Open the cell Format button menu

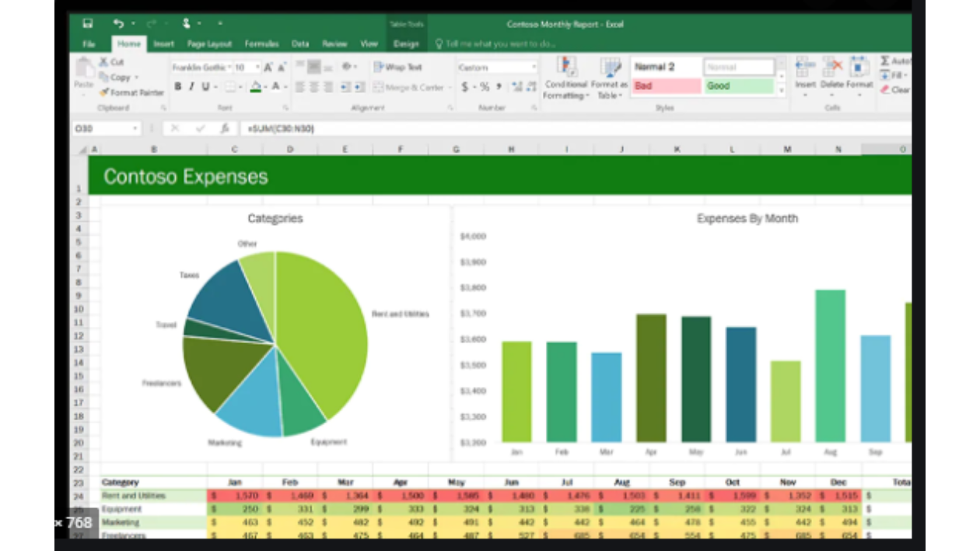pos(859,75)
